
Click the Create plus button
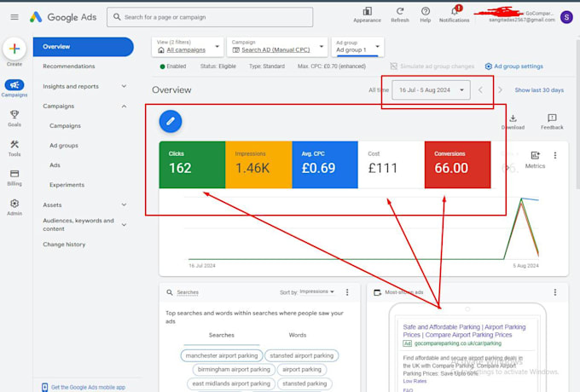coord(14,49)
